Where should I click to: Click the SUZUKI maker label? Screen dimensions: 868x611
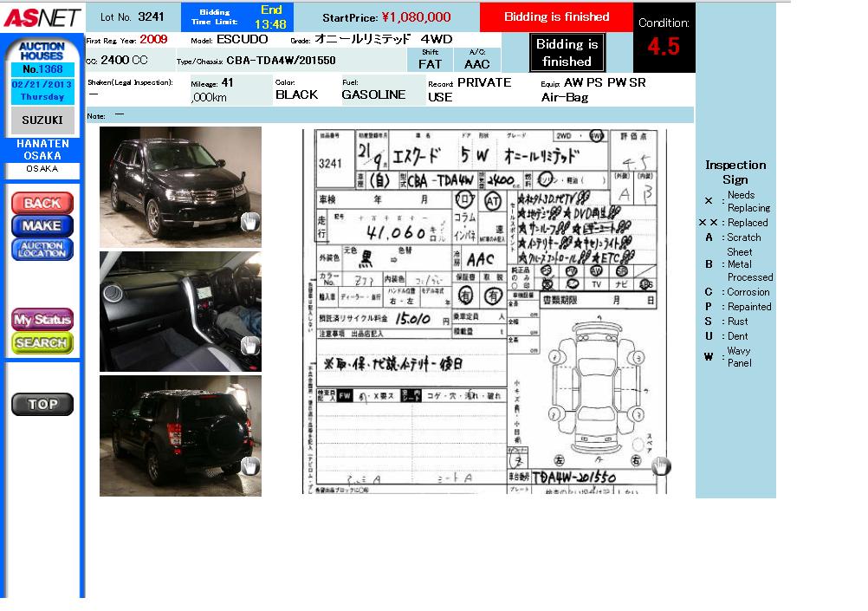pyautogui.click(x=42, y=120)
